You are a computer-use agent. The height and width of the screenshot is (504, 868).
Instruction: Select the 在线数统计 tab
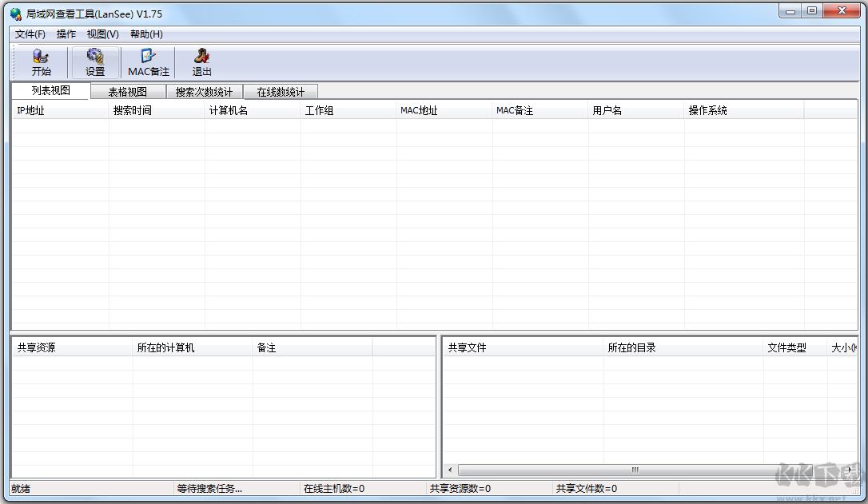[x=281, y=92]
